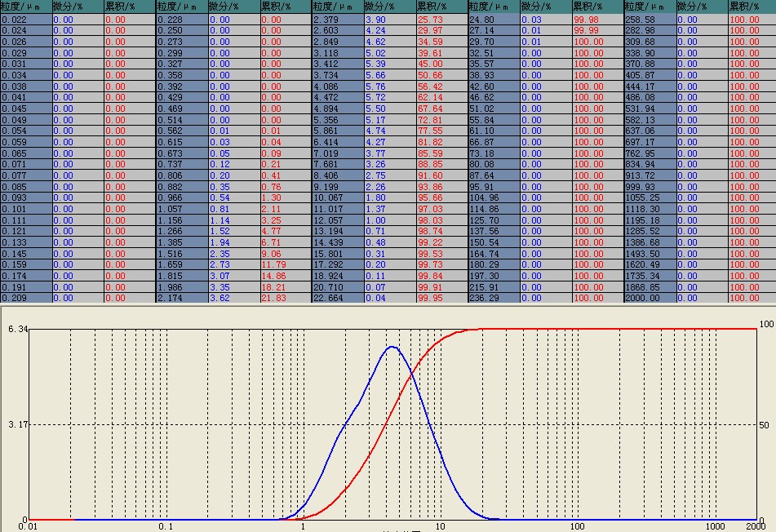The height and width of the screenshot is (532, 776).
Task: Select the 0.562 particle size cell
Action: tap(182, 131)
